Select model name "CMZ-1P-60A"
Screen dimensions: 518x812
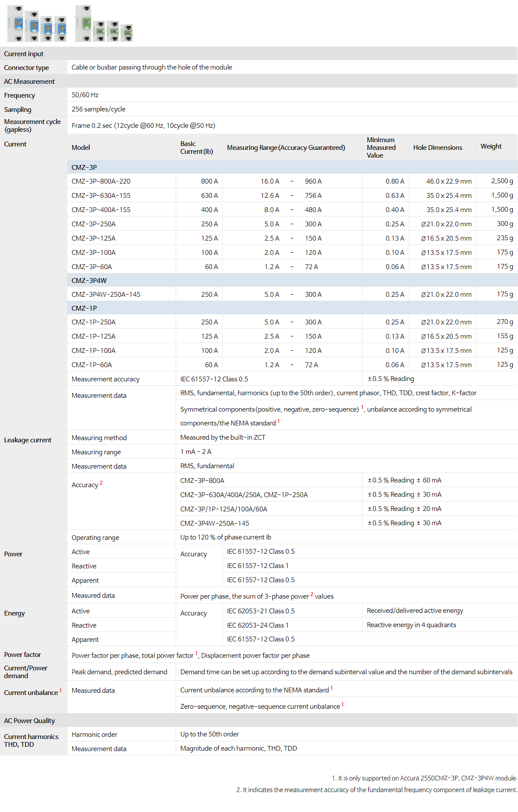(92, 365)
